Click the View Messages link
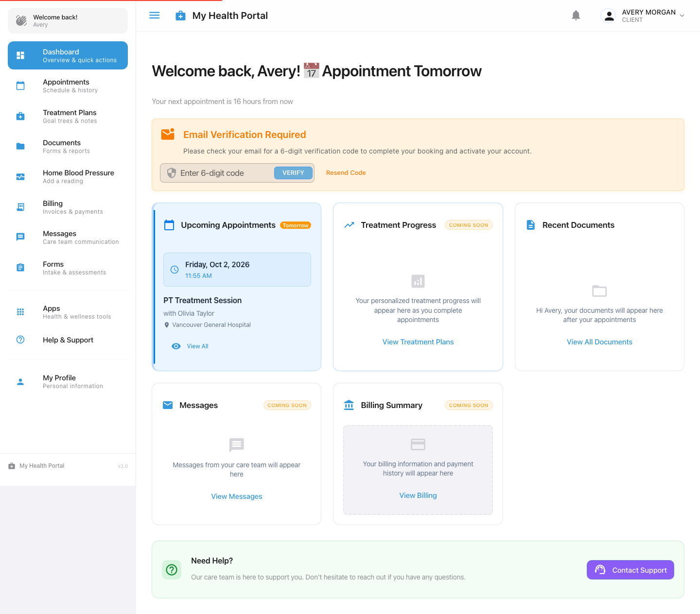Image resolution: width=700 pixels, height=614 pixels. [237, 496]
